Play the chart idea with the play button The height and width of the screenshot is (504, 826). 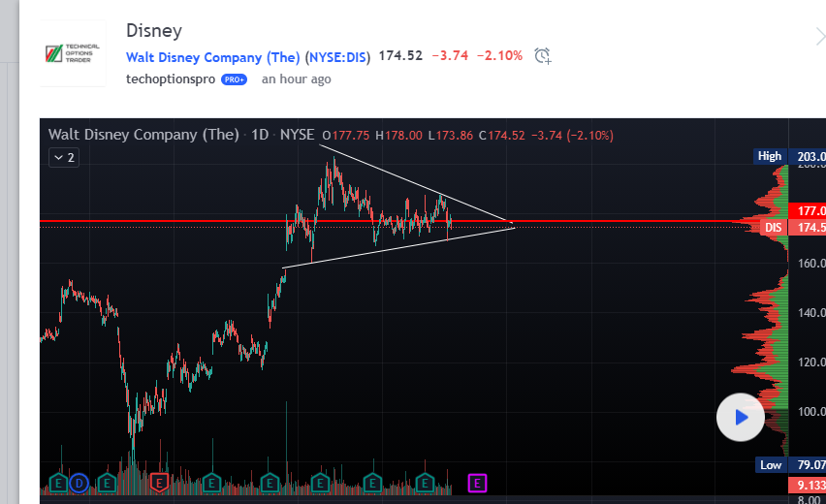click(740, 417)
